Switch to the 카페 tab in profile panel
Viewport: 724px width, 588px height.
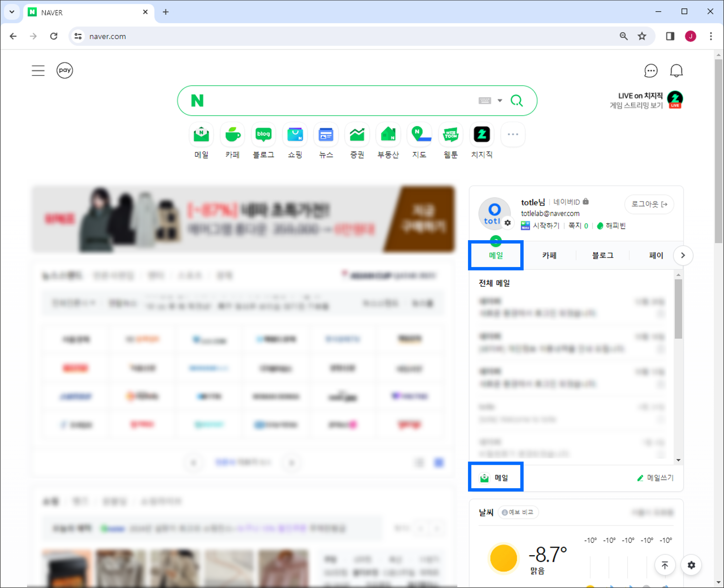[549, 255]
